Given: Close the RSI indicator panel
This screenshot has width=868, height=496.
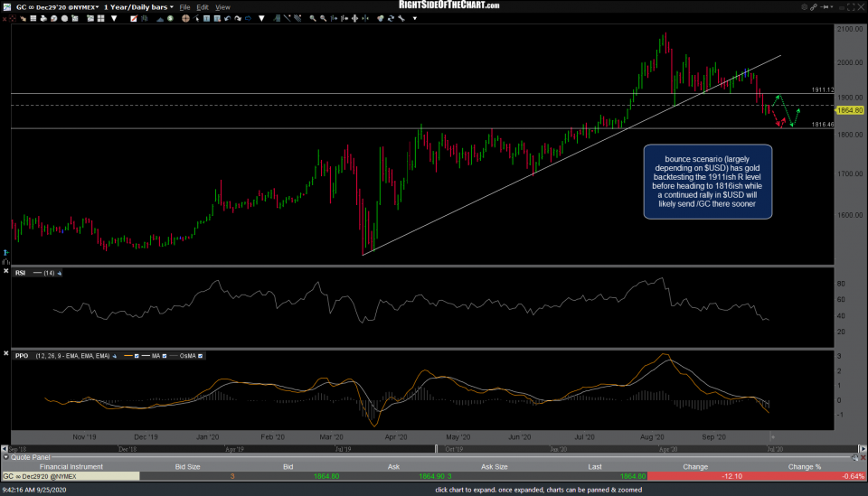Looking at the screenshot, I should [6, 271].
